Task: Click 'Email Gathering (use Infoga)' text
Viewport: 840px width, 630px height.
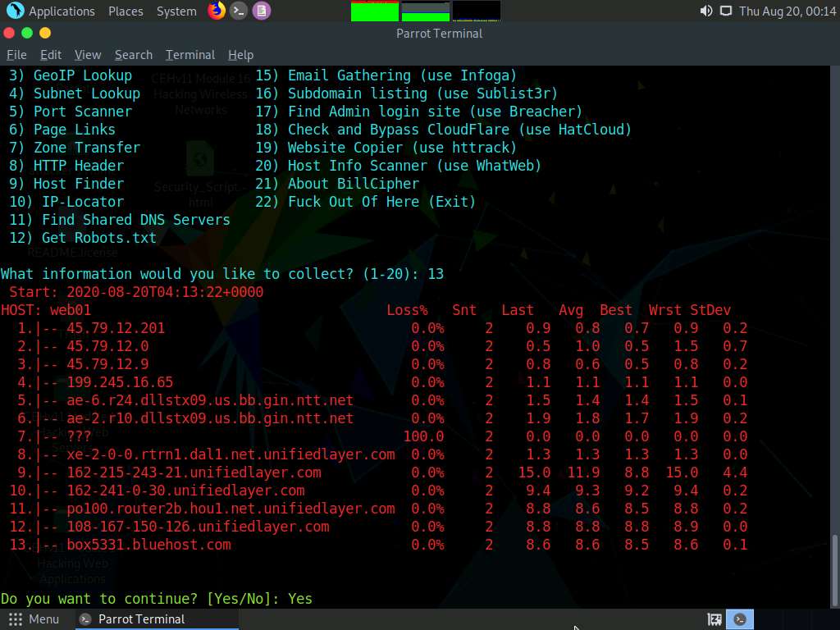Action: pyautogui.click(x=402, y=75)
